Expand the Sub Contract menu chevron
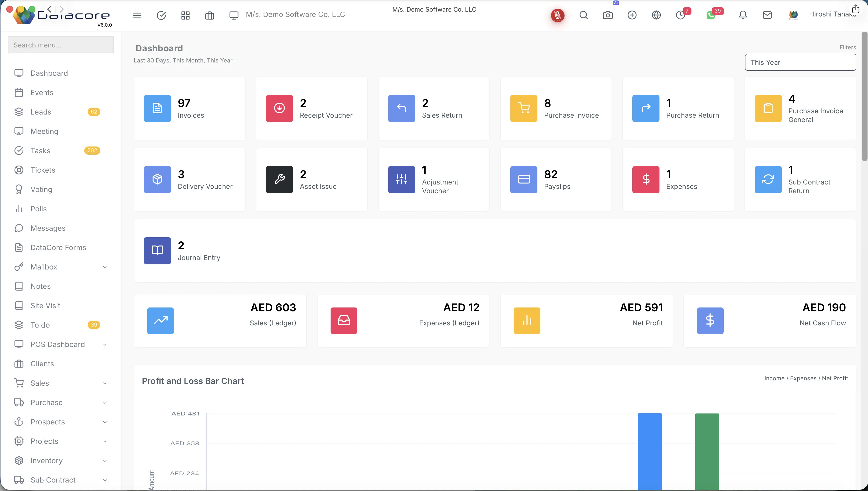868x491 pixels. click(105, 480)
